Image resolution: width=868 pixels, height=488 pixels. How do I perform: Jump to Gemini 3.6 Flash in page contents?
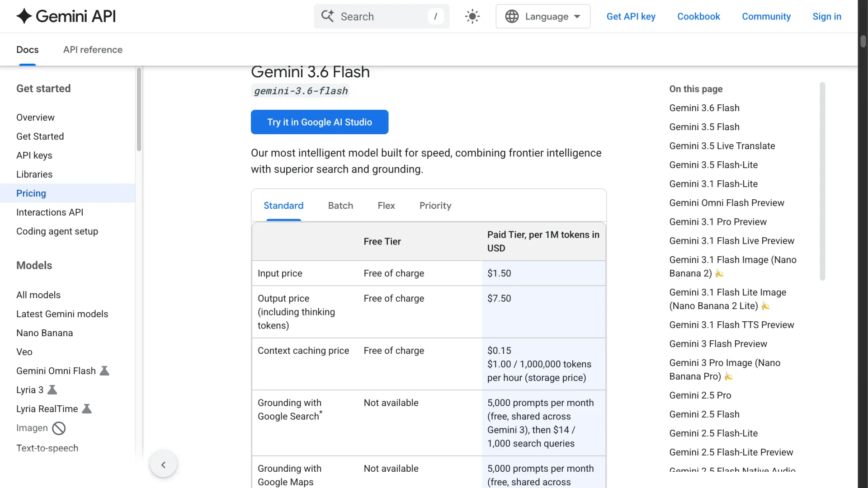click(x=704, y=108)
